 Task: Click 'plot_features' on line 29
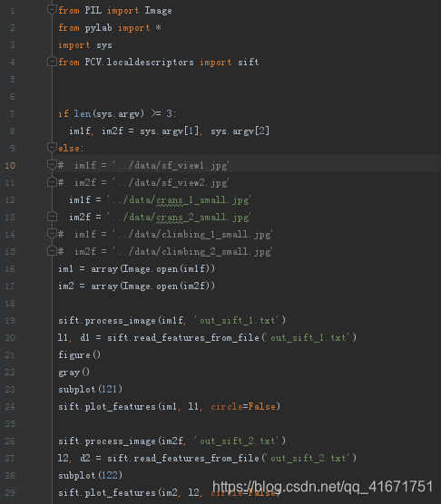[121, 492]
